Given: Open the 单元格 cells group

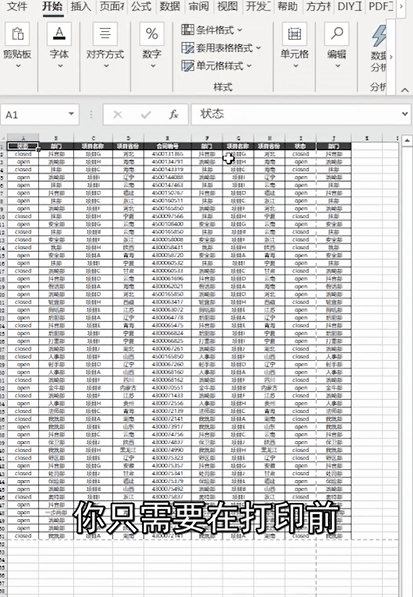Looking at the screenshot, I should 295,45.
